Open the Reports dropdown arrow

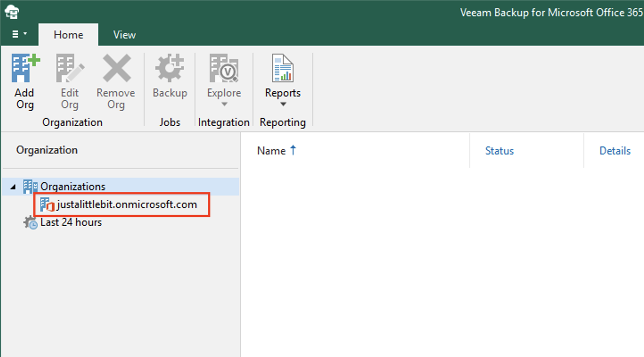point(283,104)
